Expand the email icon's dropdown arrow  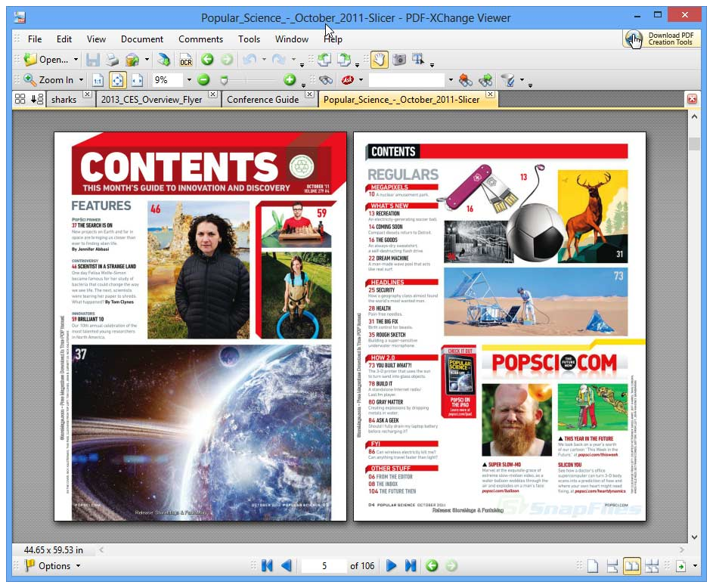(147, 60)
